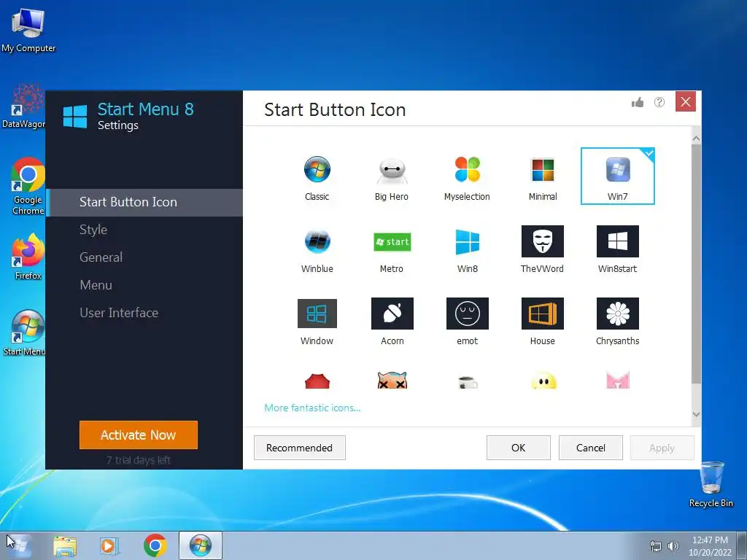The height and width of the screenshot is (560, 747).
Task: Choose the Win8 start icon
Action: click(468, 250)
